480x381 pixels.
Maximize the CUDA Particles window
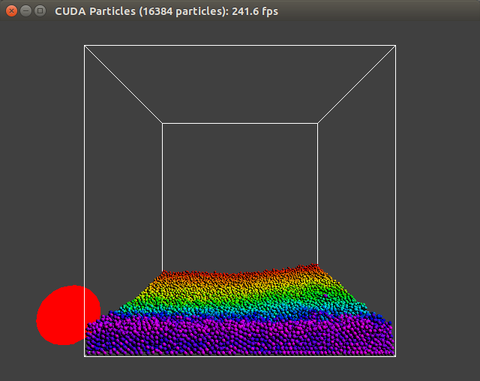click(x=40, y=11)
